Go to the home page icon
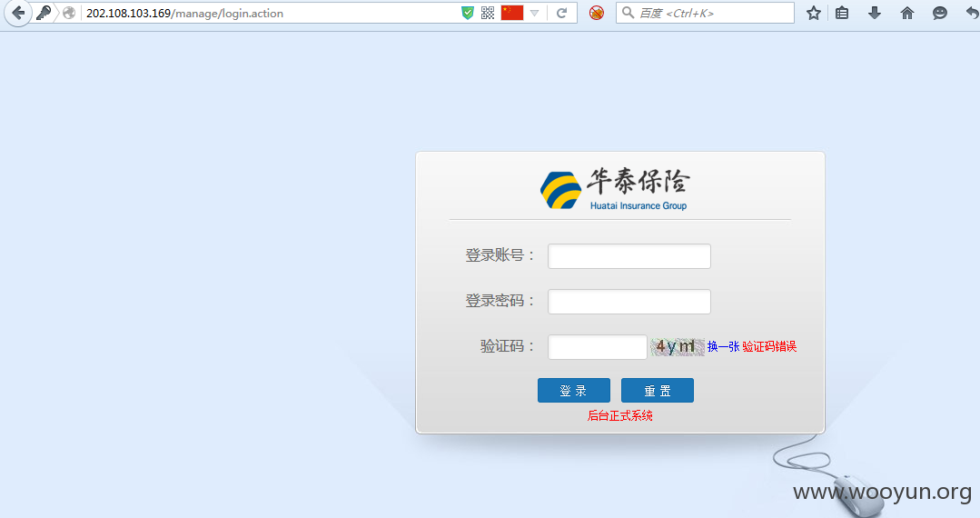 pos(906,13)
